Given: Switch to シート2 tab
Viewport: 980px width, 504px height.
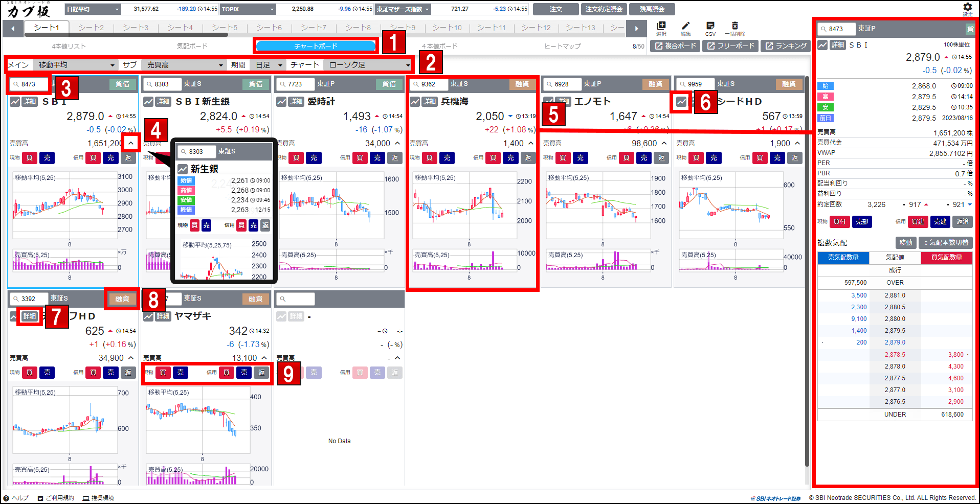Looking at the screenshot, I should (x=91, y=28).
